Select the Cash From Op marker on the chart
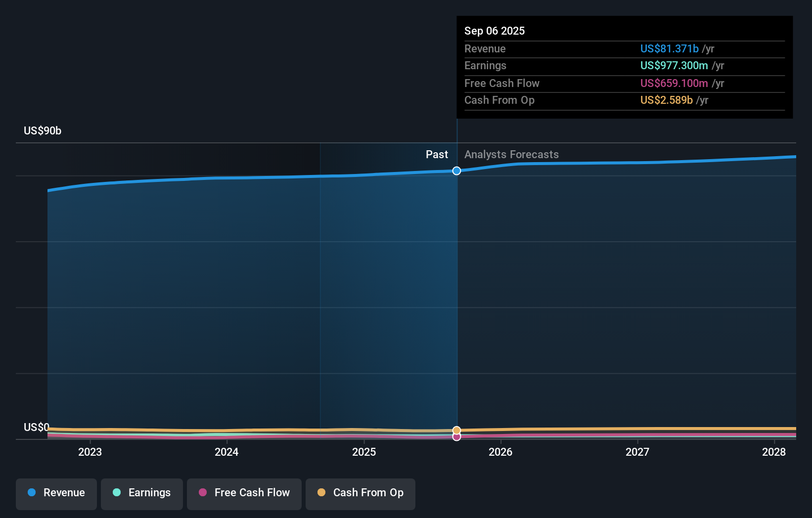Screen dimensions: 812x518 pyautogui.click(x=456, y=429)
